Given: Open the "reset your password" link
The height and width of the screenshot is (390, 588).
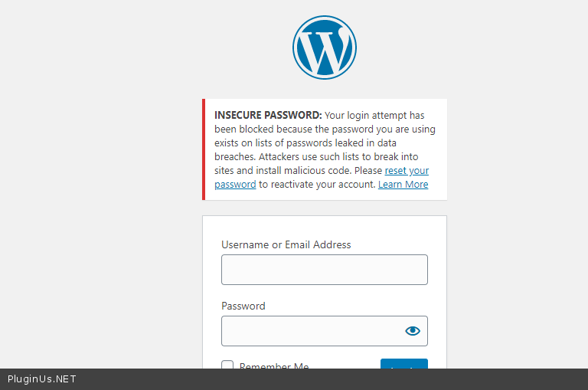Looking at the screenshot, I should [x=407, y=170].
